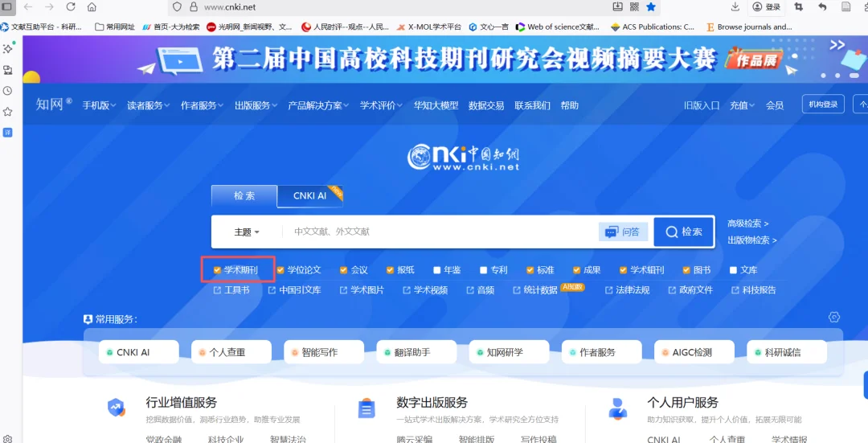Uncheck the 报纸 checkbox

(391, 270)
